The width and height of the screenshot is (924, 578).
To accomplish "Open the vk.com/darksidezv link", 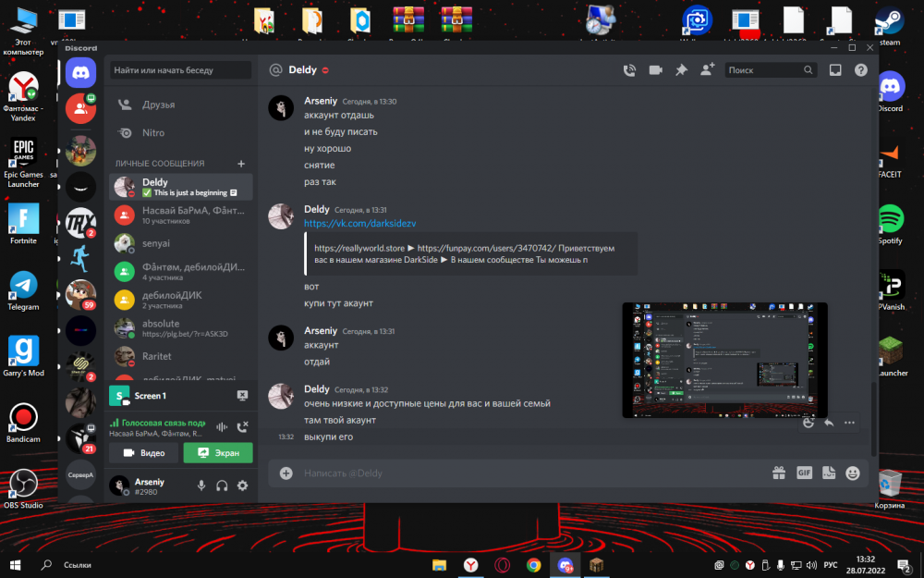I will click(x=360, y=223).
